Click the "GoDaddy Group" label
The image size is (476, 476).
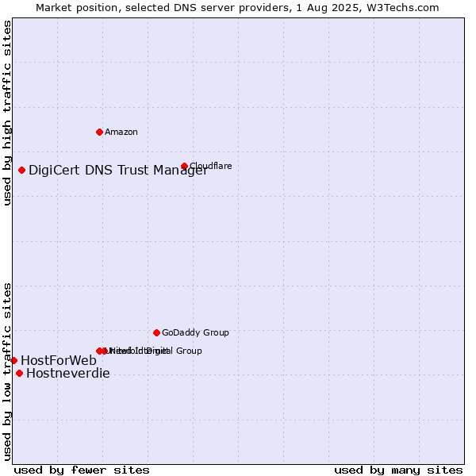pyautogui.click(x=195, y=332)
